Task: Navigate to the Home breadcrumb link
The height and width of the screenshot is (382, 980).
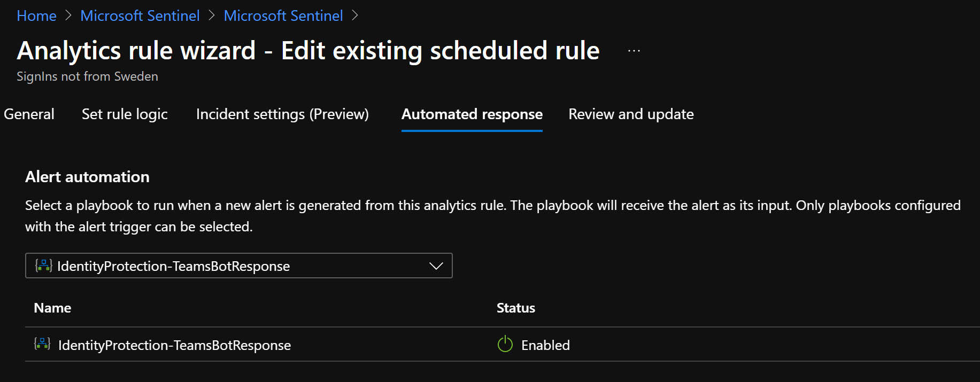Action: point(36,16)
